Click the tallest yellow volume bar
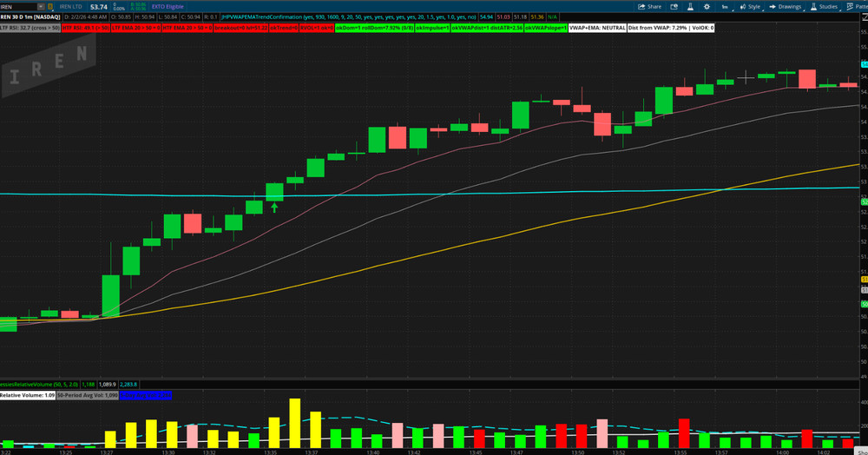The height and width of the screenshot is (455, 868). tap(295, 423)
